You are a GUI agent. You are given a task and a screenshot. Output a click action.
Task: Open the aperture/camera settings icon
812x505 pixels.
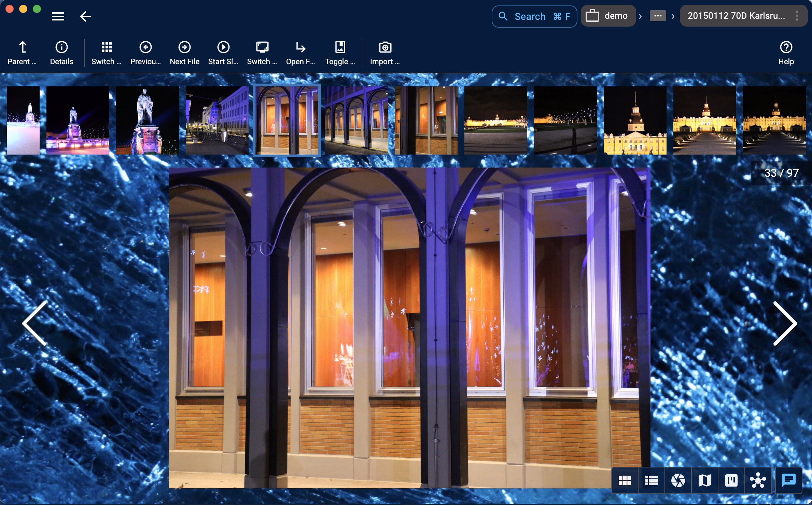click(x=677, y=480)
